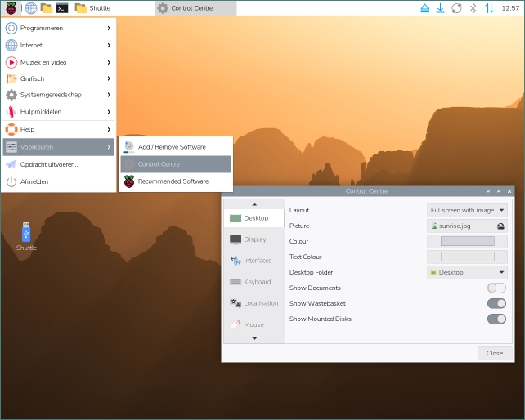Turn off Show Mounted Disks

point(496,319)
